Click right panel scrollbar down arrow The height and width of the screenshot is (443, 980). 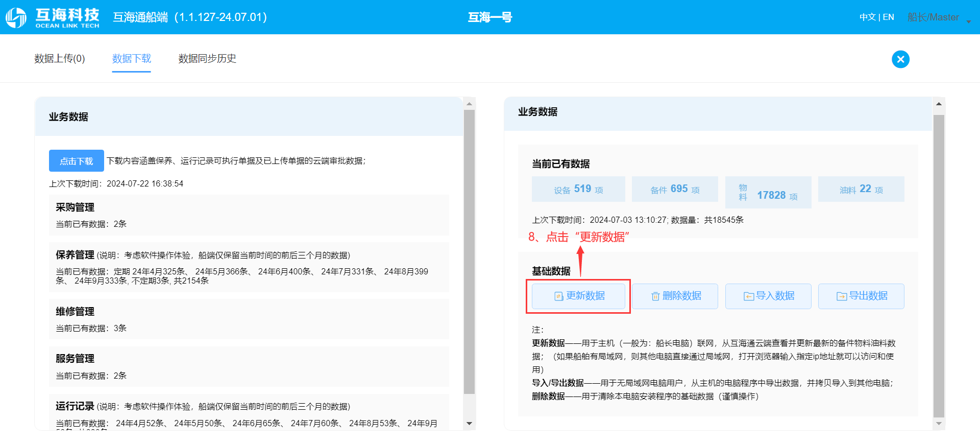(x=939, y=424)
